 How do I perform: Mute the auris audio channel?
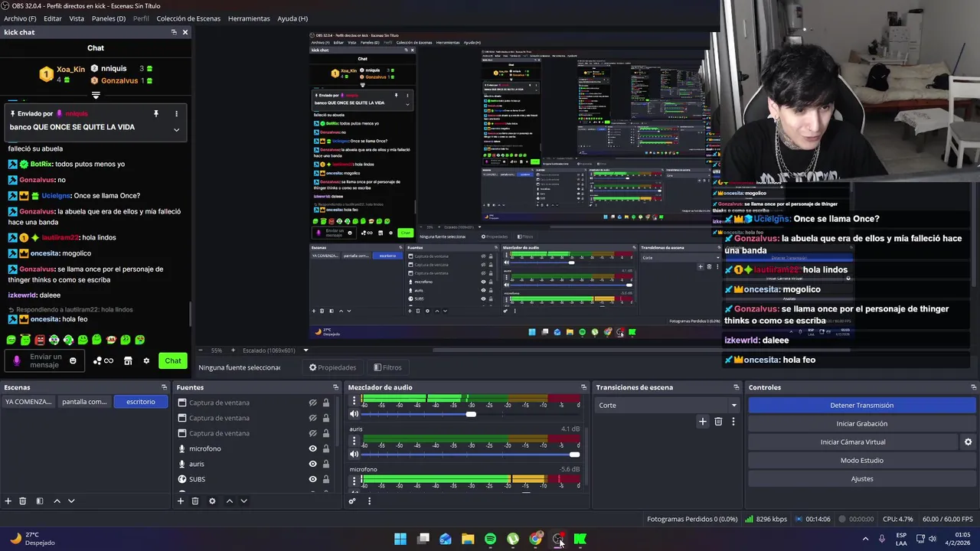coord(354,454)
